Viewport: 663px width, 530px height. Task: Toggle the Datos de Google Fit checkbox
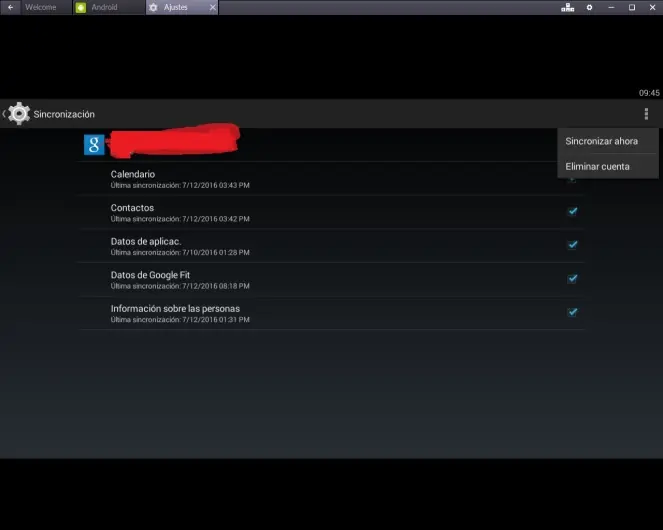tap(572, 278)
